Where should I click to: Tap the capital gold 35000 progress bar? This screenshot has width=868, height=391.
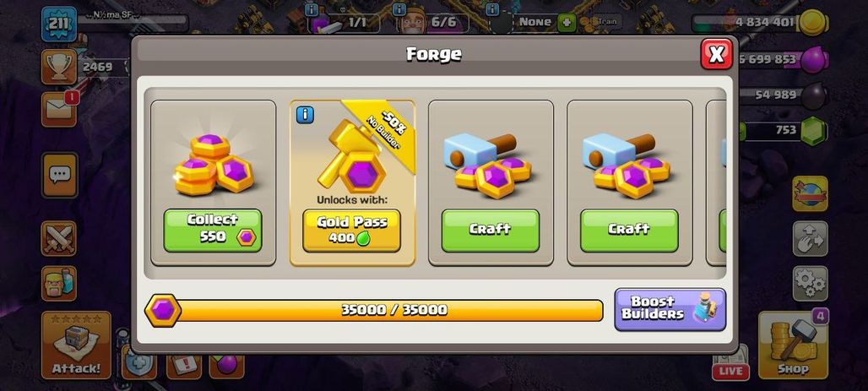tap(374, 310)
